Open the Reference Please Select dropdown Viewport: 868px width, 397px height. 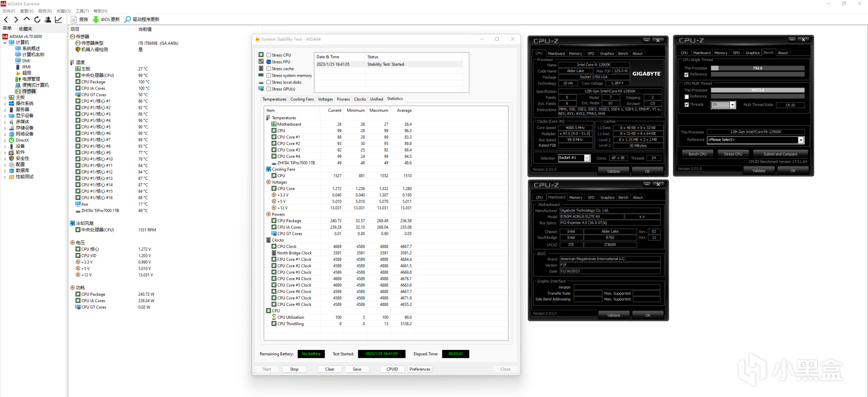[x=801, y=140]
